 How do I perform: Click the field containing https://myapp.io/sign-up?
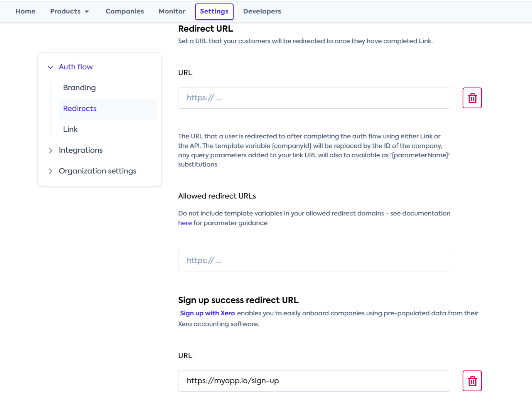pyautogui.click(x=314, y=380)
